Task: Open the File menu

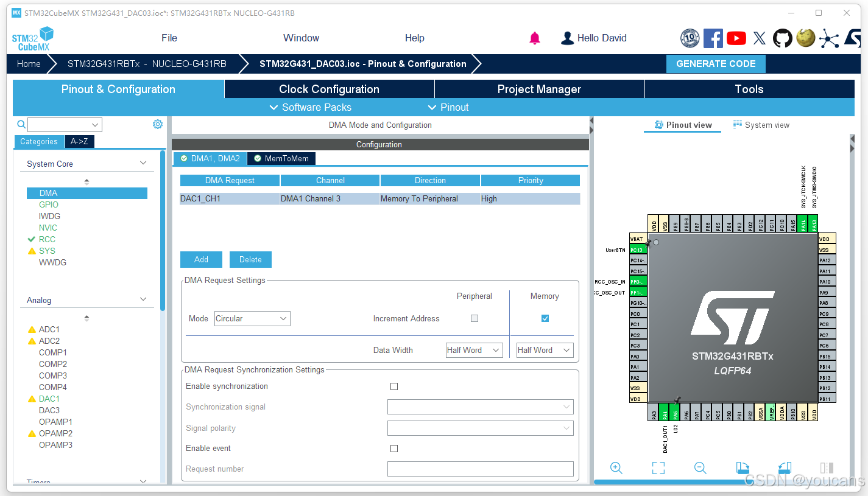Action: tap(169, 38)
